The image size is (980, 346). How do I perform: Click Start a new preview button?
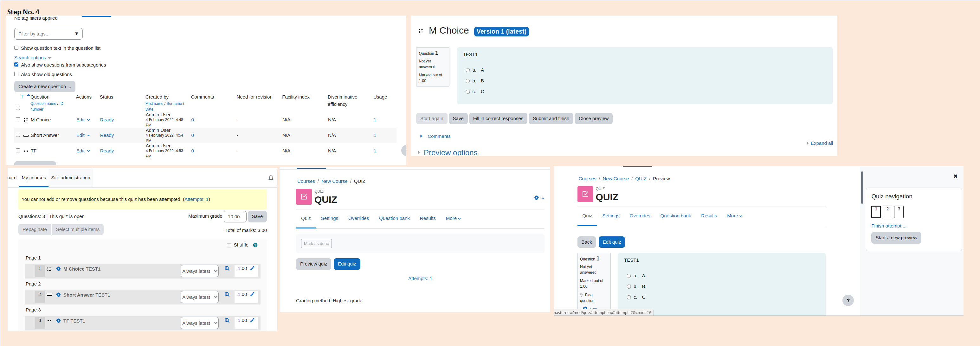(x=896, y=238)
